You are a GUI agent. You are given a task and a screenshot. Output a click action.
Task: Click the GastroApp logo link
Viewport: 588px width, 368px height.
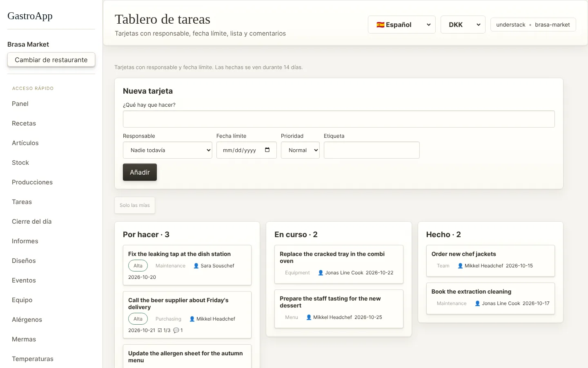point(30,16)
